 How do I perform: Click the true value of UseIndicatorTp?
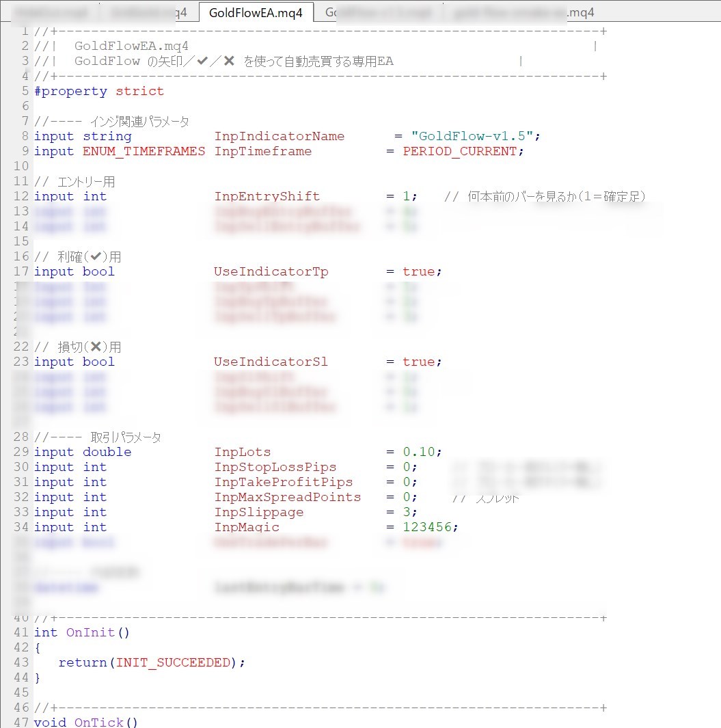tap(418, 271)
